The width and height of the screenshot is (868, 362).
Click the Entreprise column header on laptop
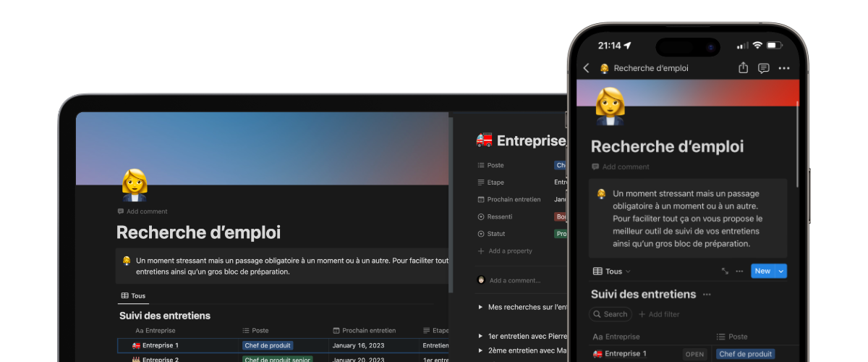click(156, 330)
